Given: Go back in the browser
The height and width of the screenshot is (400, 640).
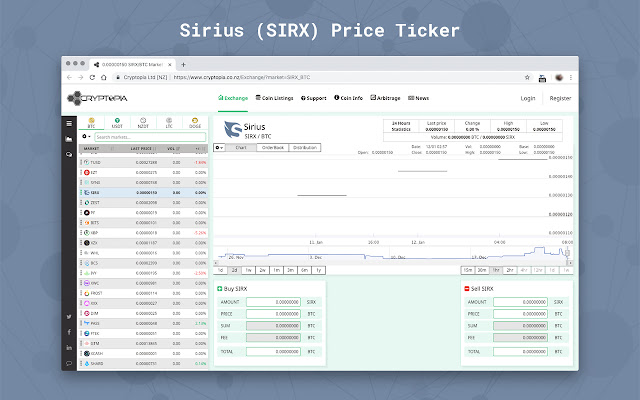Looking at the screenshot, I should (x=69, y=77).
